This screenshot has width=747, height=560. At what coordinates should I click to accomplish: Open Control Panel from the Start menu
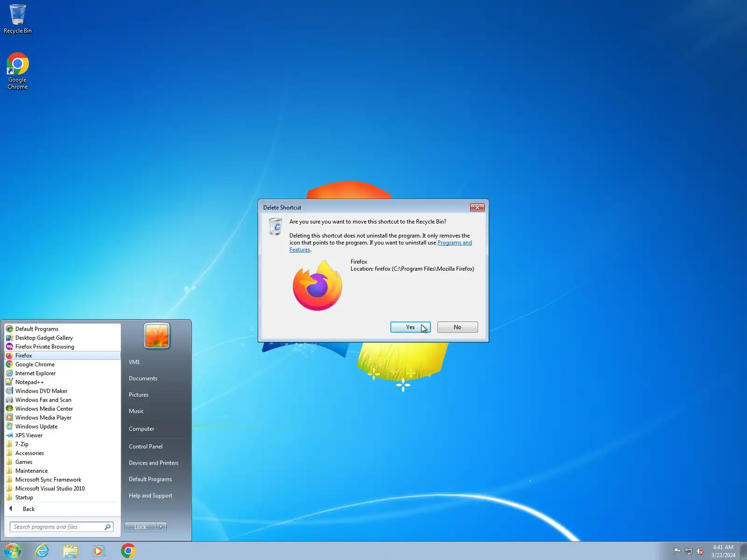[x=146, y=447]
